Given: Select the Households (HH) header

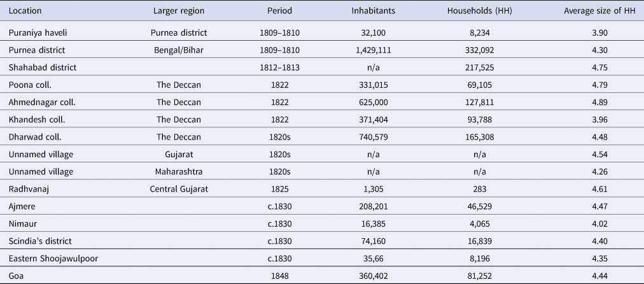Looking at the screenshot, I should click(480, 11).
